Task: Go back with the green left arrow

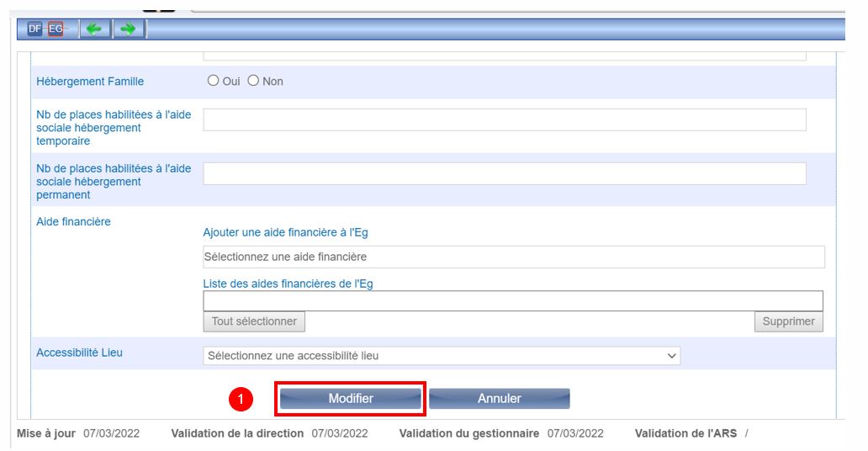Action: (x=93, y=29)
